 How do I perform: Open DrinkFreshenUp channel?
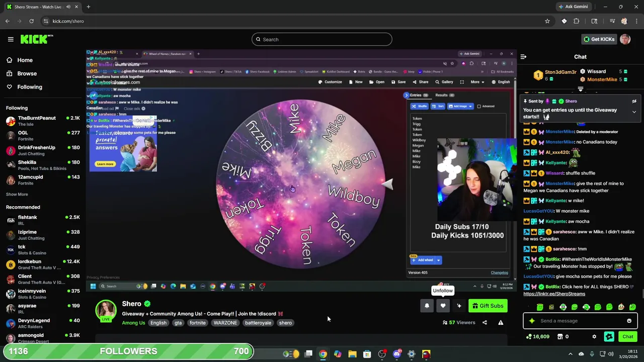point(43,150)
